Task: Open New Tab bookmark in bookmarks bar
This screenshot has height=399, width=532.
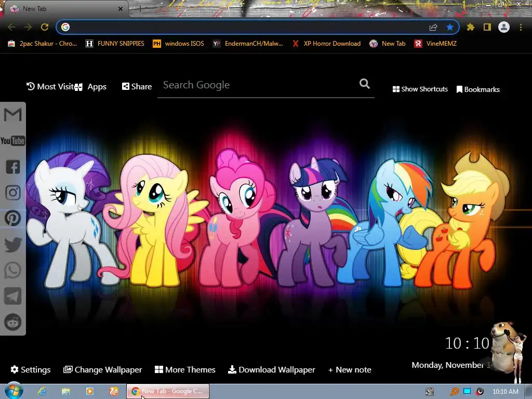Action: click(388, 44)
